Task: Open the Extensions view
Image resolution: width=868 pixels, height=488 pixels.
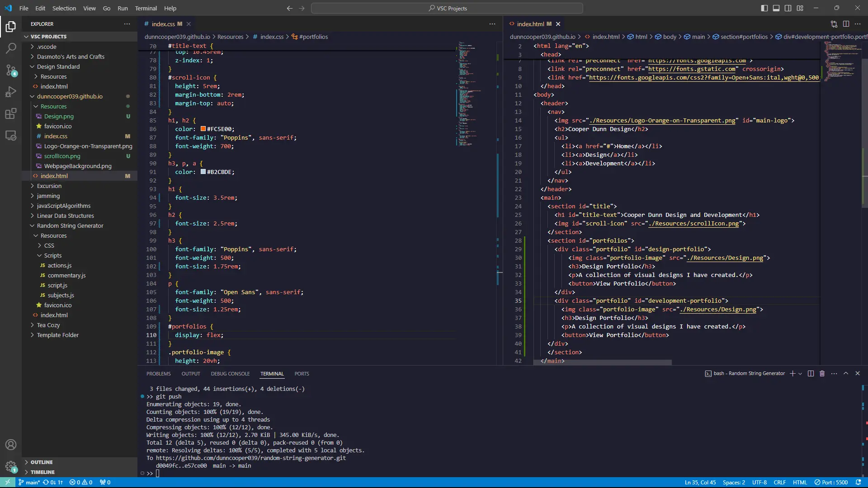Action: [x=11, y=113]
